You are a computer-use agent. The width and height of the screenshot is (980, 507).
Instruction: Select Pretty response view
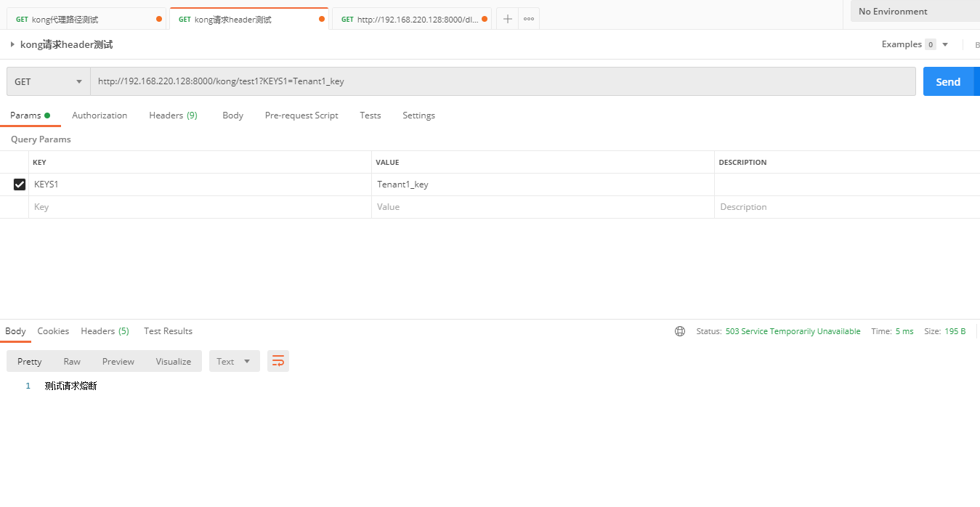coord(30,361)
